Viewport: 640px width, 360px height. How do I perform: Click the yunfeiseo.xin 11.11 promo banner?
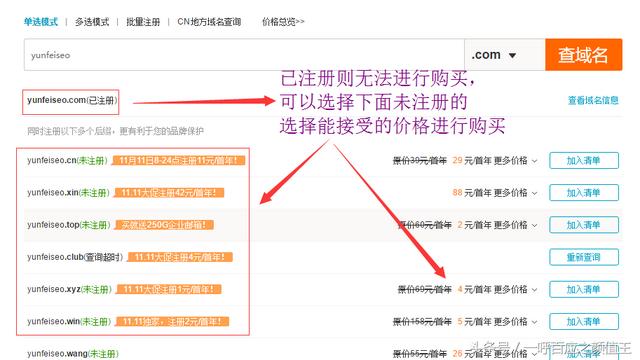click(169, 193)
